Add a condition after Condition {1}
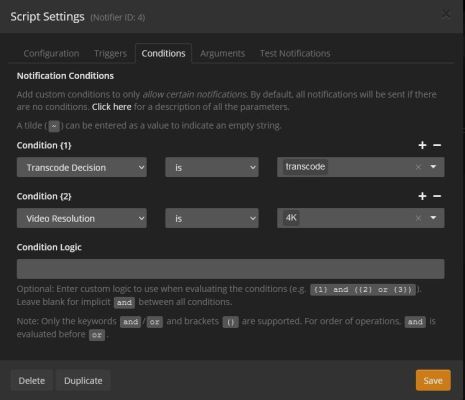 click(x=422, y=145)
